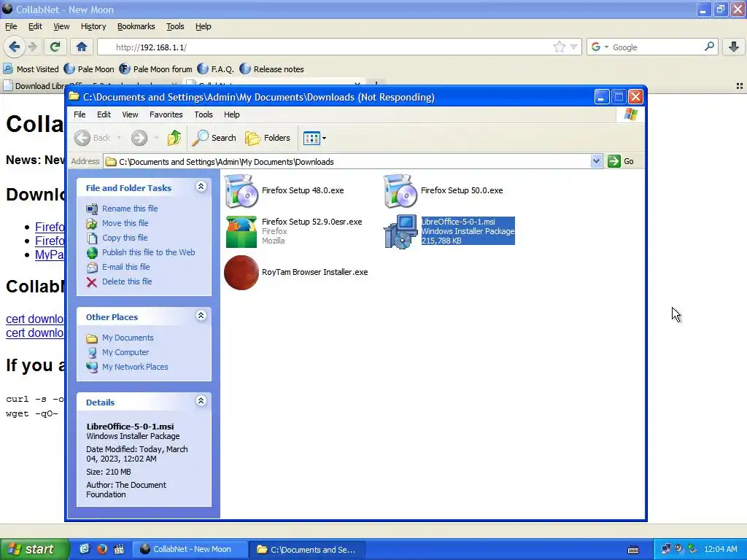Toggle the Folders pane button

tap(268, 138)
